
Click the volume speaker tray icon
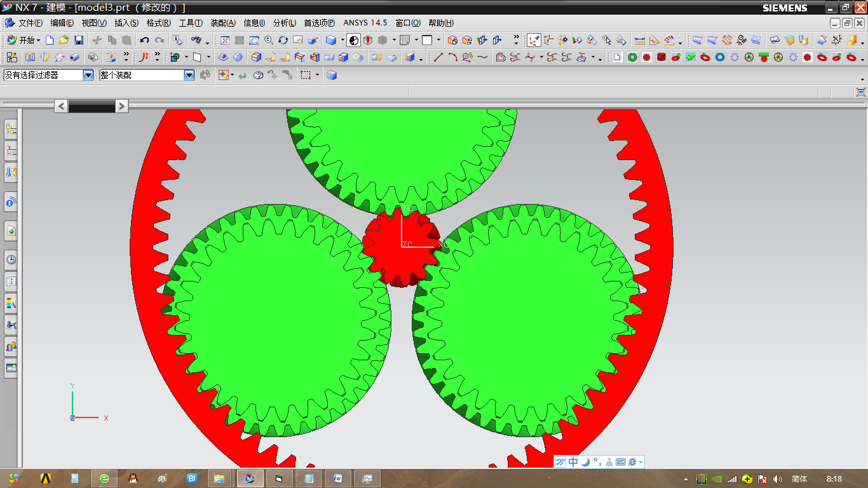coord(778,479)
